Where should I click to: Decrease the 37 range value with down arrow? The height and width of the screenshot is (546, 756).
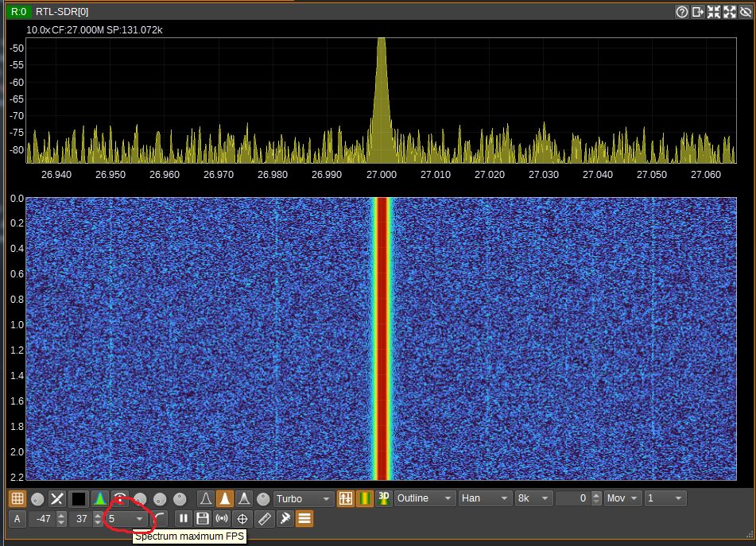[x=98, y=523]
